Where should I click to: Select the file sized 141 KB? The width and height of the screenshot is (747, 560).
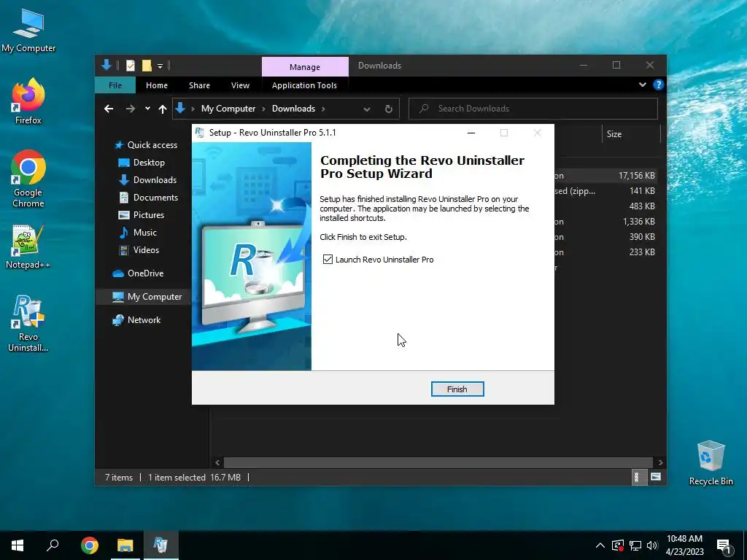[x=642, y=191]
